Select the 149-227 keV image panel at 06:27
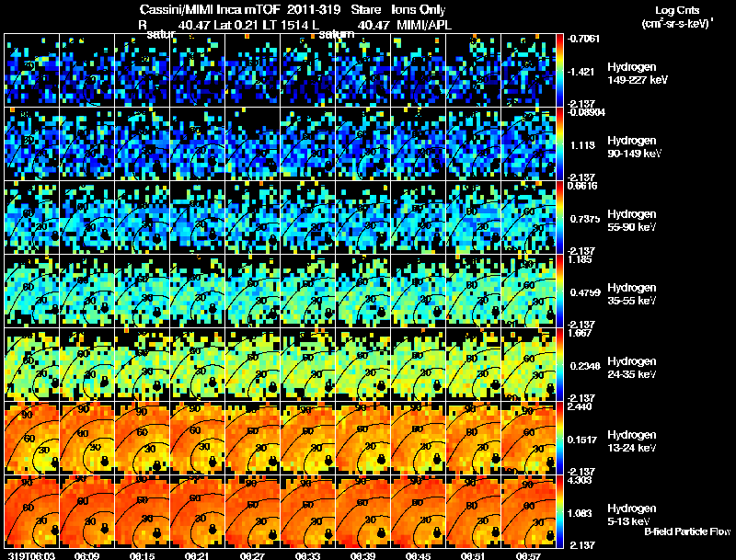This screenshot has height=560, width=736. point(252,70)
